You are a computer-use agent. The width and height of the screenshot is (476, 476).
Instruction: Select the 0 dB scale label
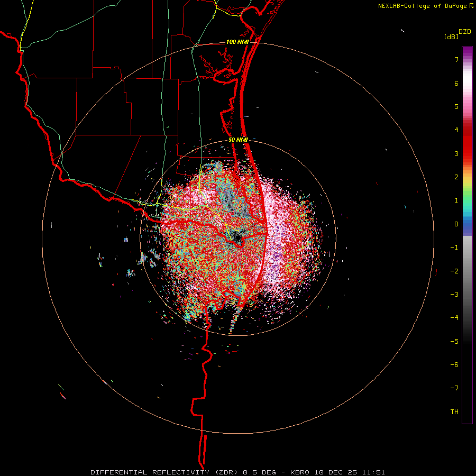coord(456,224)
